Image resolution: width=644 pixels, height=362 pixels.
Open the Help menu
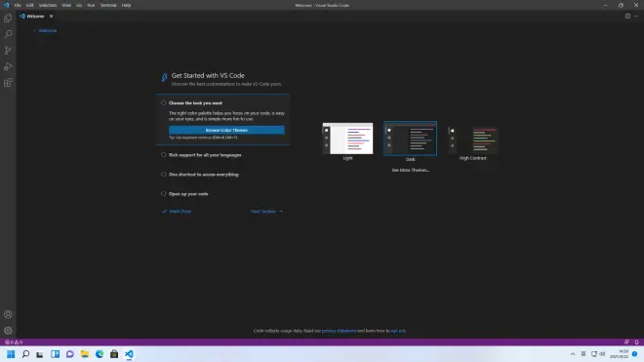[126, 5]
